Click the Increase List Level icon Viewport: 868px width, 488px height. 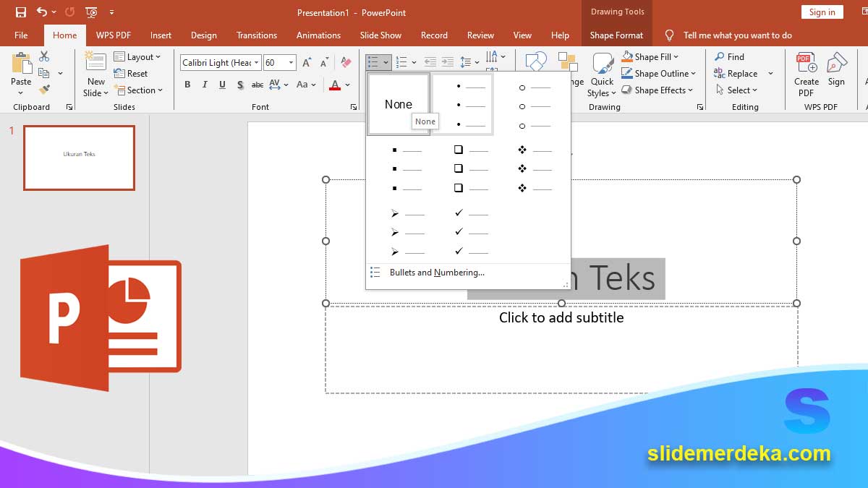[448, 63]
